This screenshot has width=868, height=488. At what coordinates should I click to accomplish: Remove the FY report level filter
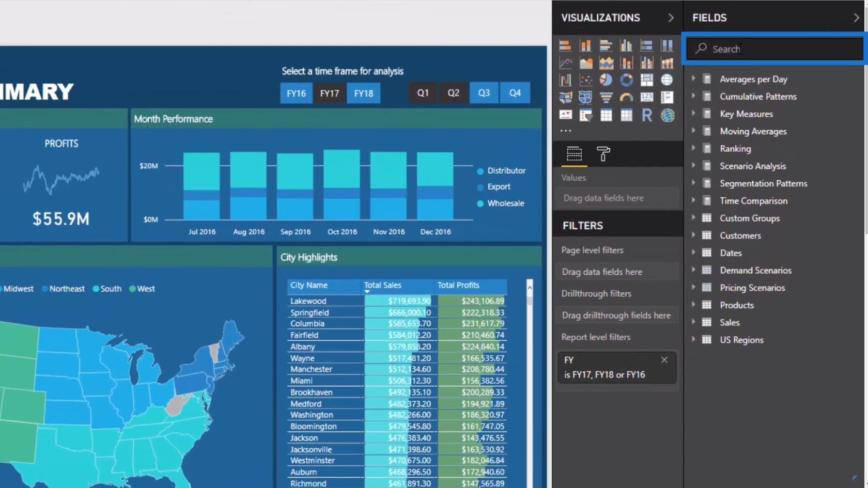point(664,359)
